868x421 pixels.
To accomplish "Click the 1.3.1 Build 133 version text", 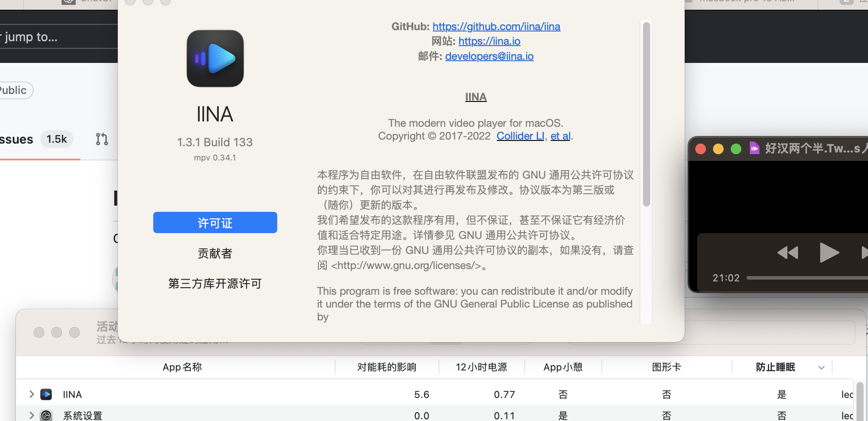I will (x=215, y=142).
